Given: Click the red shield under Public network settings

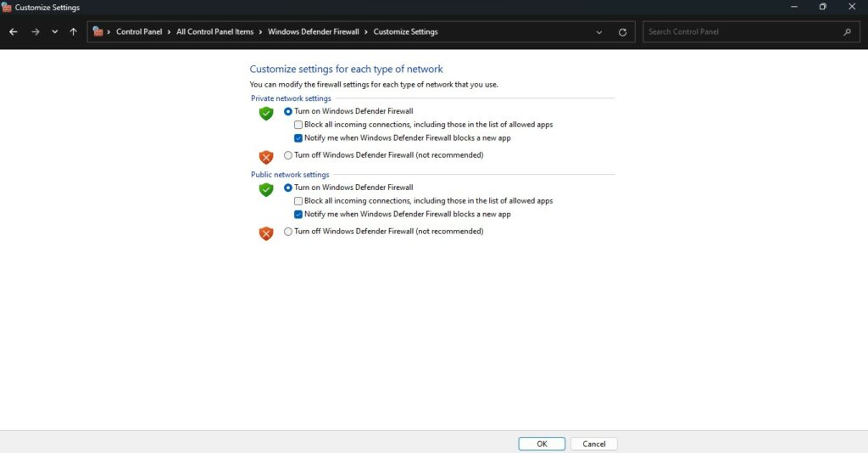Looking at the screenshot, I should 266,233.
